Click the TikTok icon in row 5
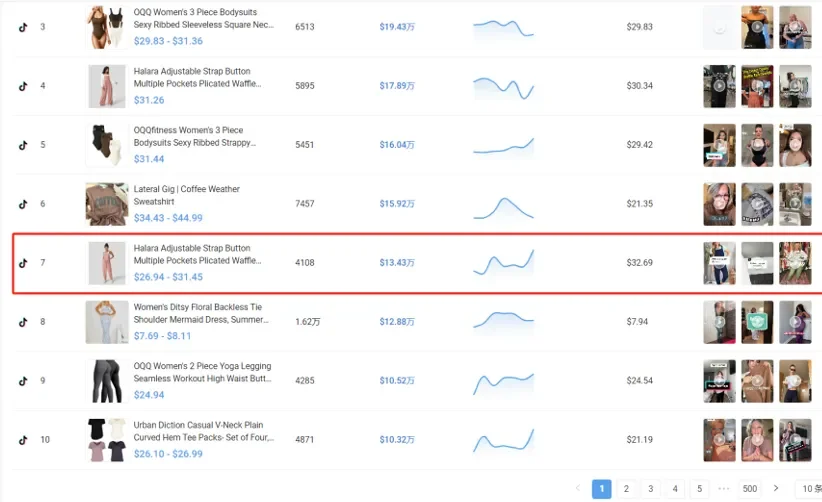The width and height of the screenshot is (822, 502). click(23, 145)
